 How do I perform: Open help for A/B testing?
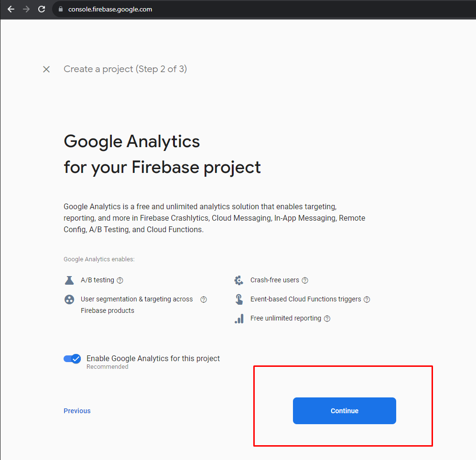coord(120,280)
